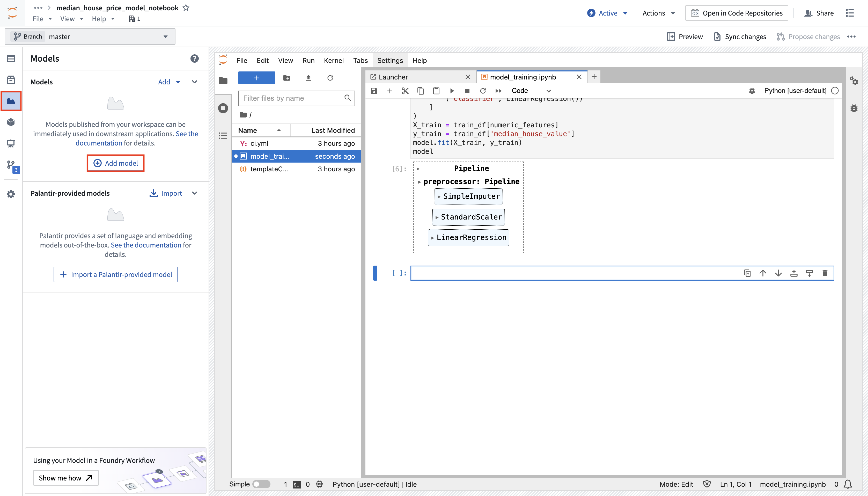Star the median_house_price_model_notebook
This screenshot has width=868, height=496.
click(186, 8)
